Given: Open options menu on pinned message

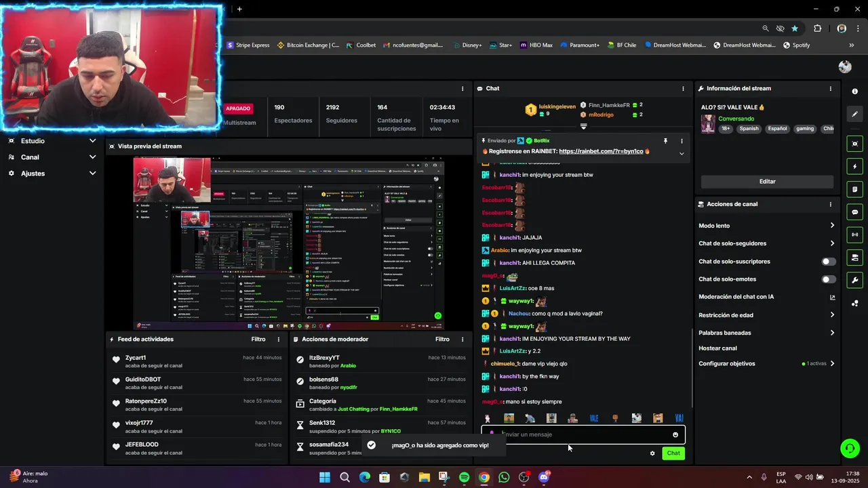Looking at the screenshot, I should coord(682,141).
